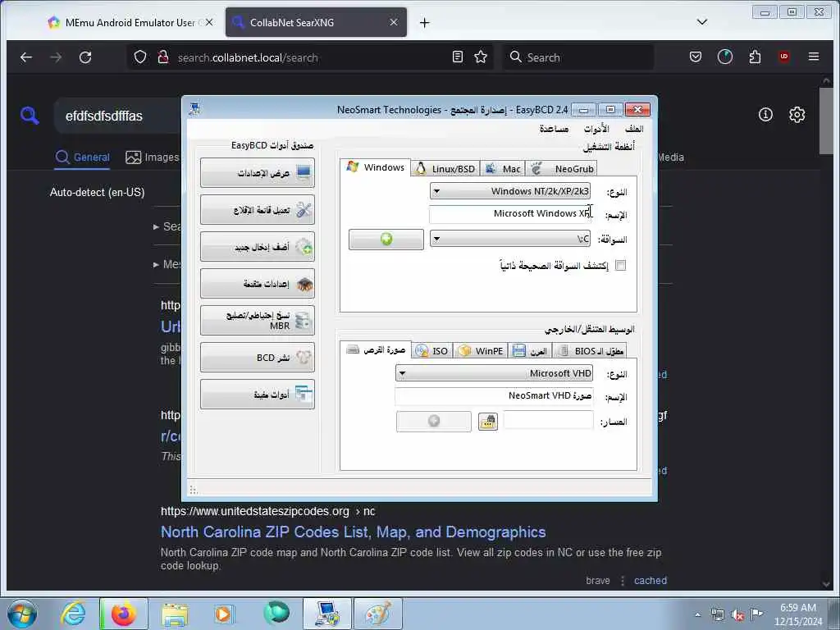Switch to the ISO tab

coord(432,351)
